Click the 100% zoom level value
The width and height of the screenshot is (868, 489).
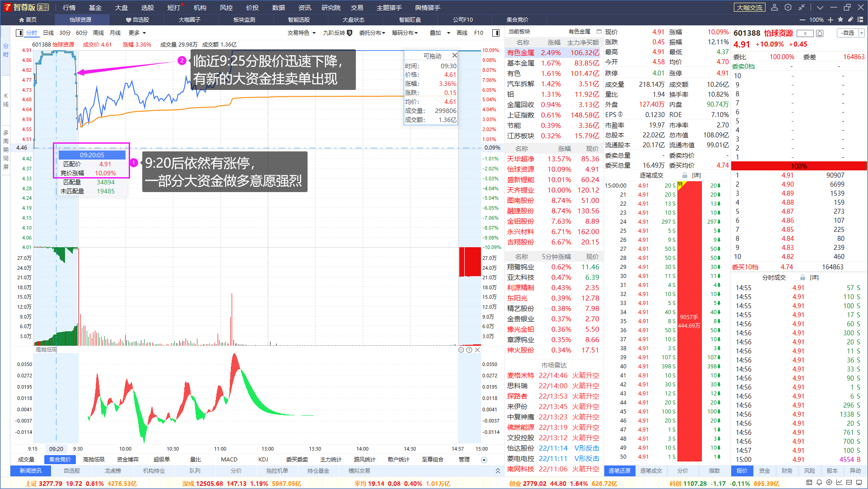pos(817,20)
